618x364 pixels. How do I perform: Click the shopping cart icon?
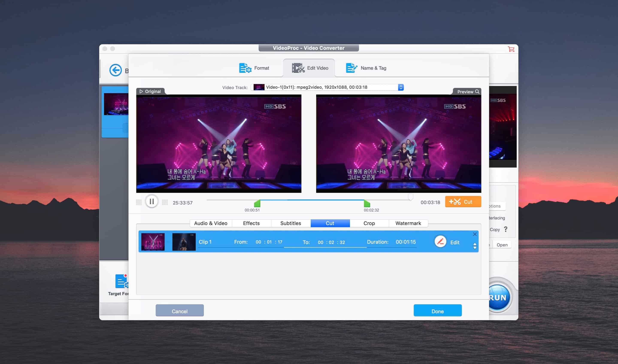[x=511, y=49]
